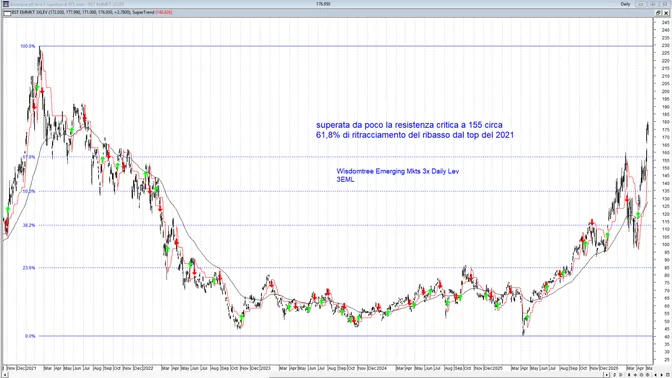Image resolution: width=672 pixels, height=378 pixels.
Task: Click the 'Wisdomtree Emerging Mkts 3x Daily Lev' label
Action: [398, 171]
